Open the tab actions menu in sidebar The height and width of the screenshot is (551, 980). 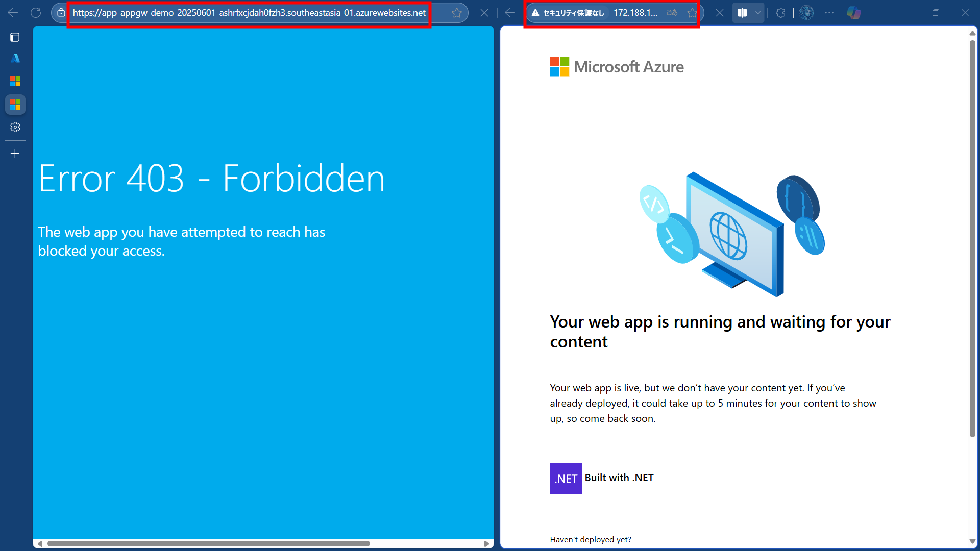15,37
